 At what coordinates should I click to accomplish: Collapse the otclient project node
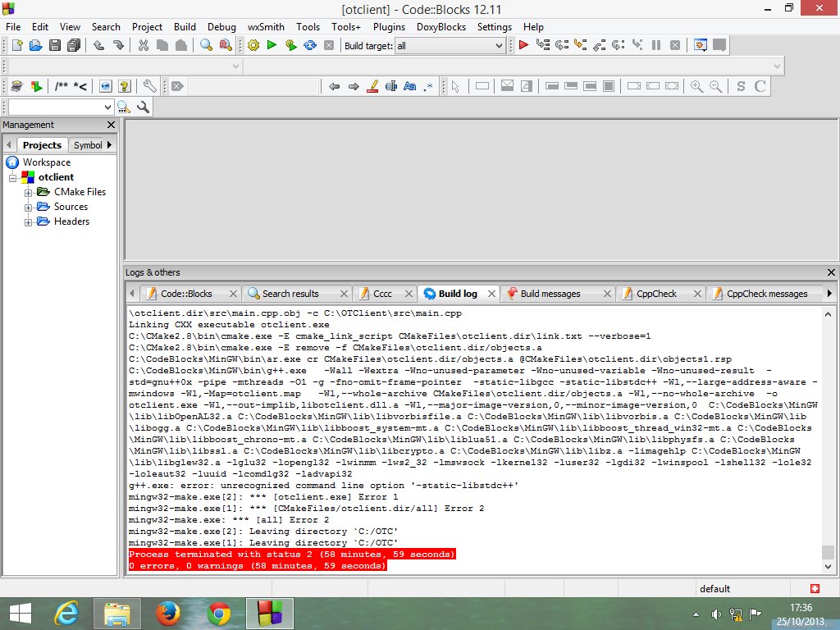[13, 178]
